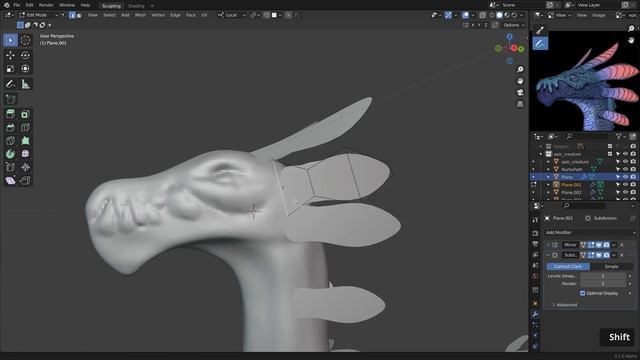Select the Inset Faces tool
Screen dimensions: 640x360
click(25, 114)
